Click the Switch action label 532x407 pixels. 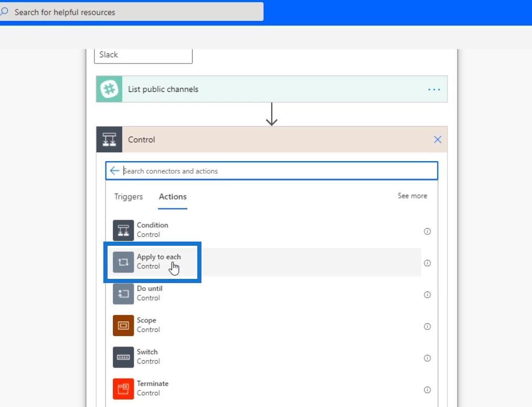click(147, 352)
